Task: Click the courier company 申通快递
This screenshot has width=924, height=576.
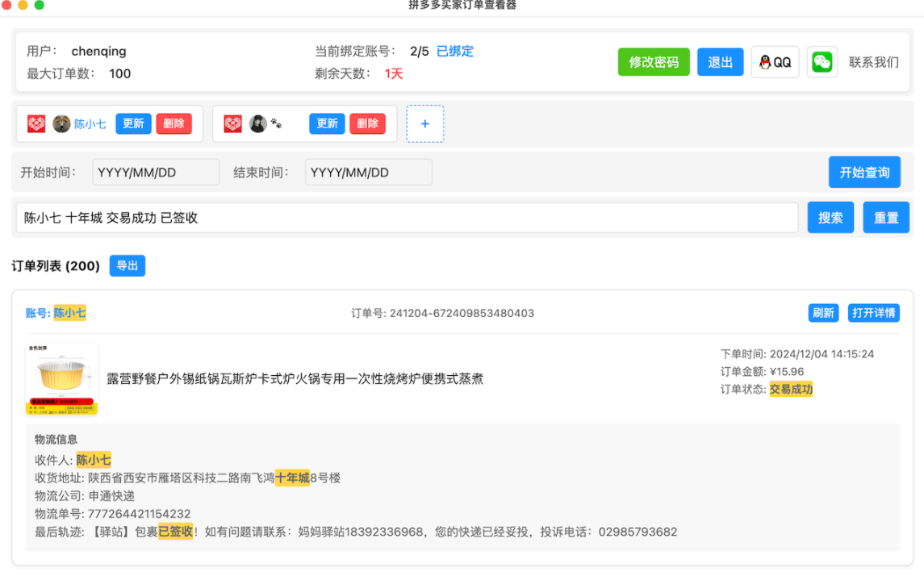Action: 111,496
